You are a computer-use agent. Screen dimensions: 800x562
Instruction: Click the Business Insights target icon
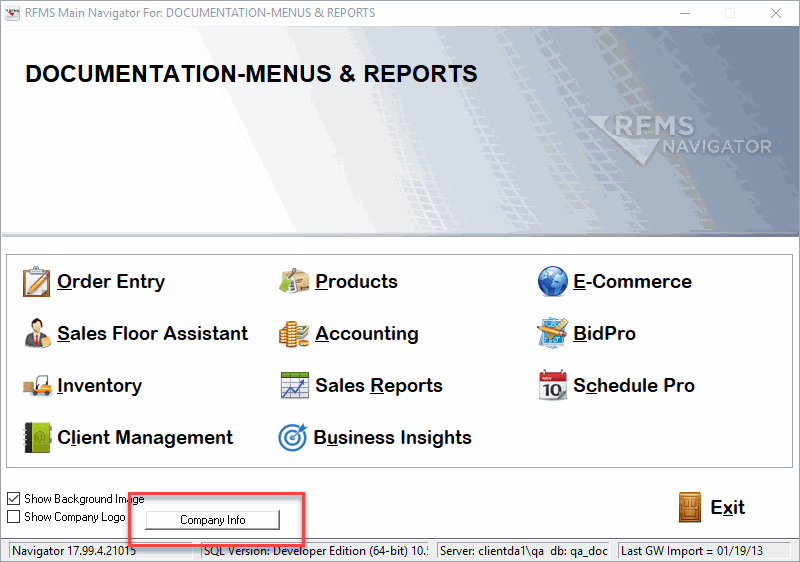coord(292,438)
